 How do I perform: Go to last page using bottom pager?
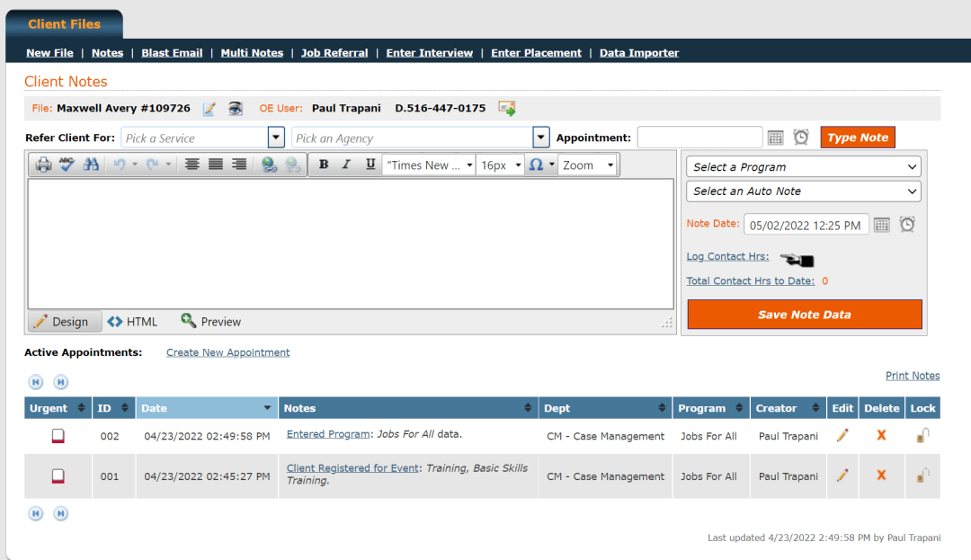click(61, 513)
